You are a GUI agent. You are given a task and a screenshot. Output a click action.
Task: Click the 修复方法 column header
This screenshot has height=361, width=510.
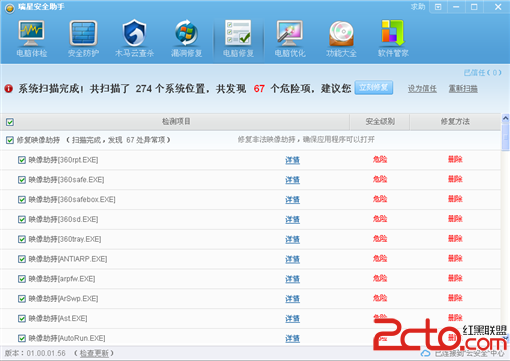(455, 122)
